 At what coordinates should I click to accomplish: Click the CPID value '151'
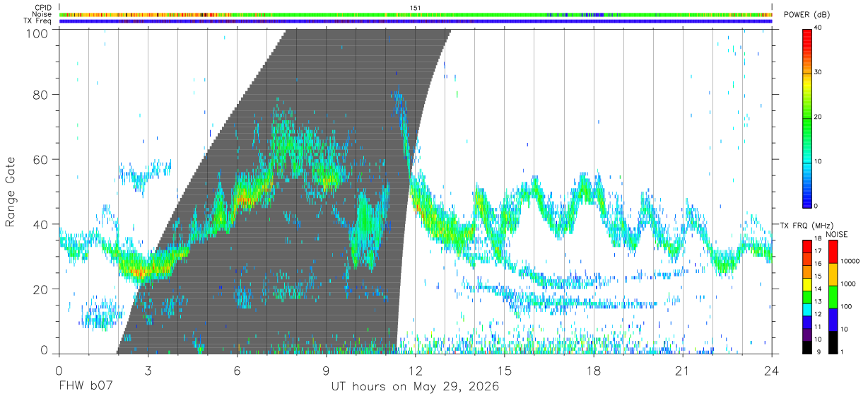click(x=416, y=8)
